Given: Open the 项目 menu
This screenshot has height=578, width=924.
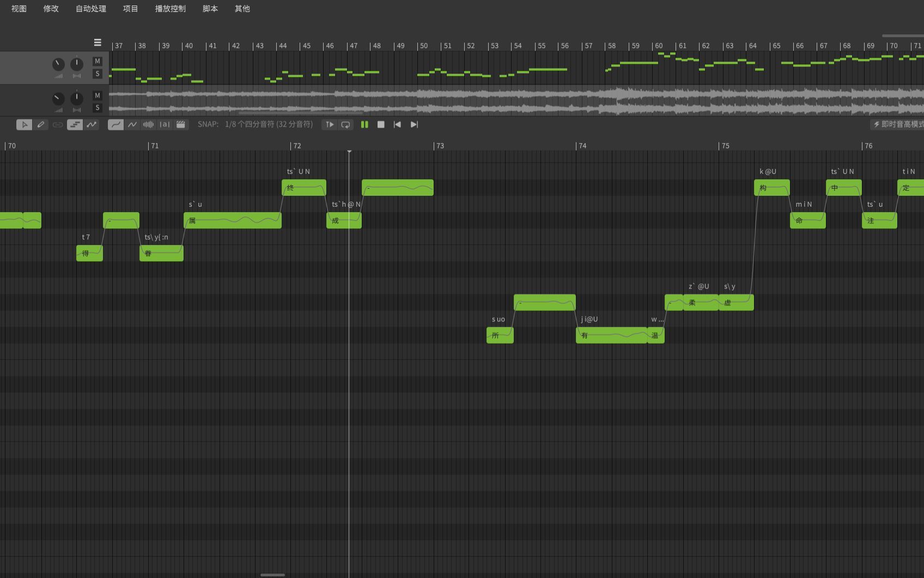Looking at the screenshot, I should tap(130, 9).
